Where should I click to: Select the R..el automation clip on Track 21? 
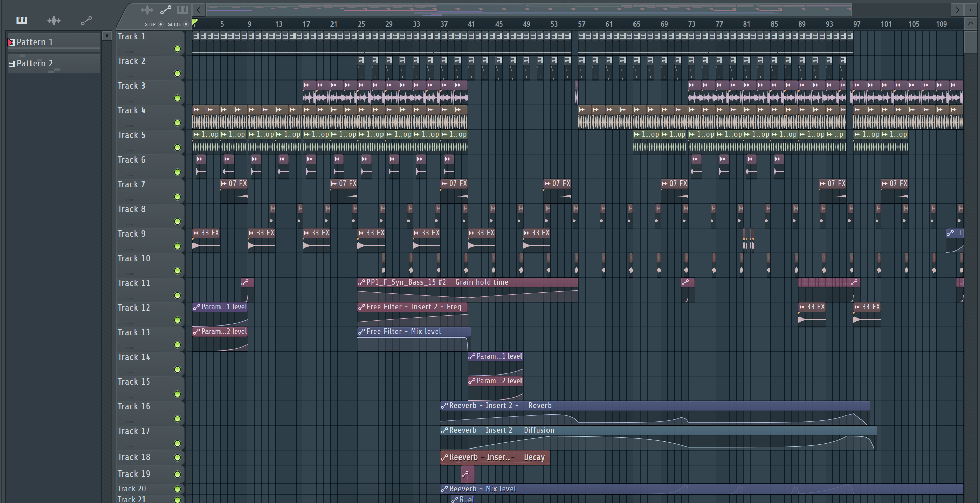(x=463, y=500)
